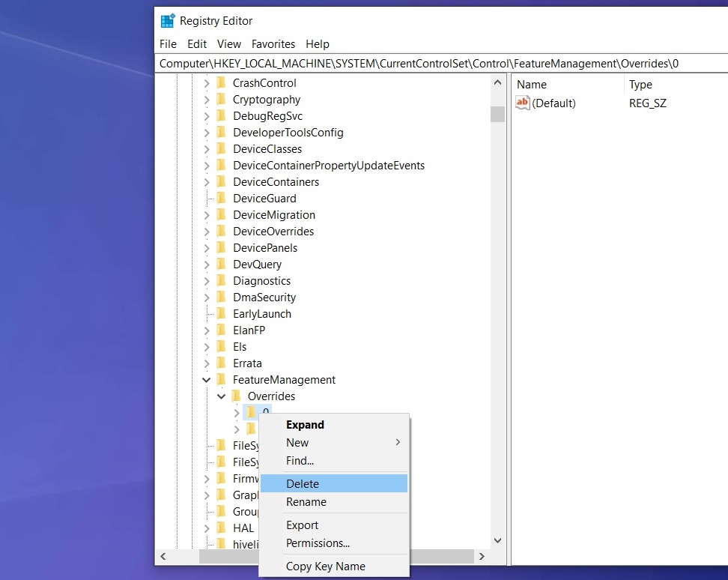Choose Expand in the context menu

(334, 424)
